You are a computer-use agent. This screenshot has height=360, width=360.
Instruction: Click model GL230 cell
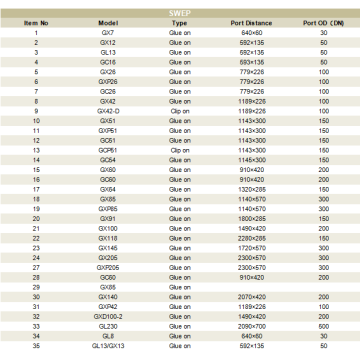(x=108, y=326)
